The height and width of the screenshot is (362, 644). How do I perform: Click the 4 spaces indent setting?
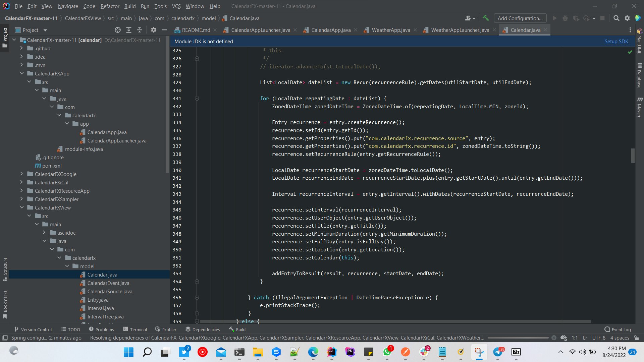coord(620,338)
